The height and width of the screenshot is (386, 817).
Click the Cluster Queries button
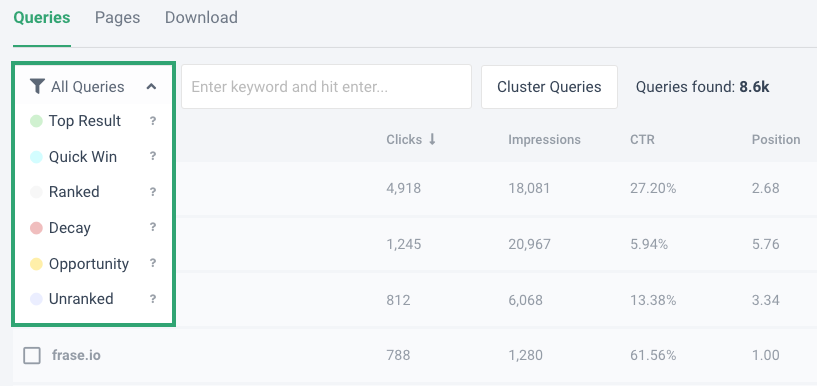[x=549, y=87]
